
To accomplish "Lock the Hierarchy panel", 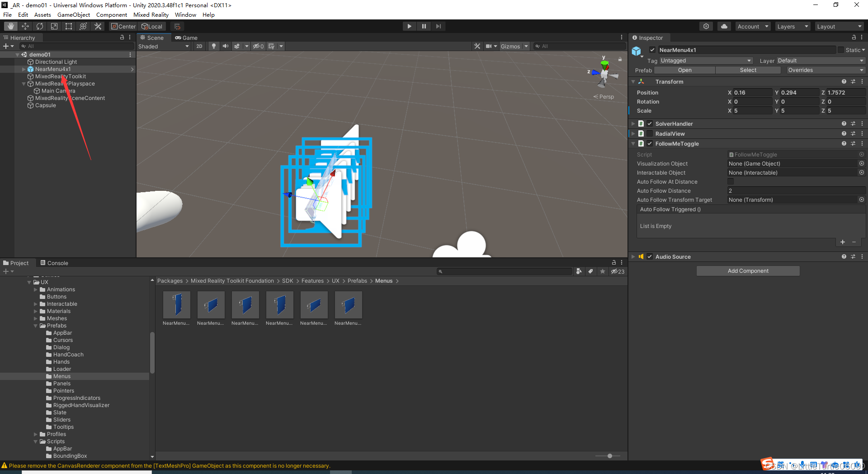I will (122, 38).
